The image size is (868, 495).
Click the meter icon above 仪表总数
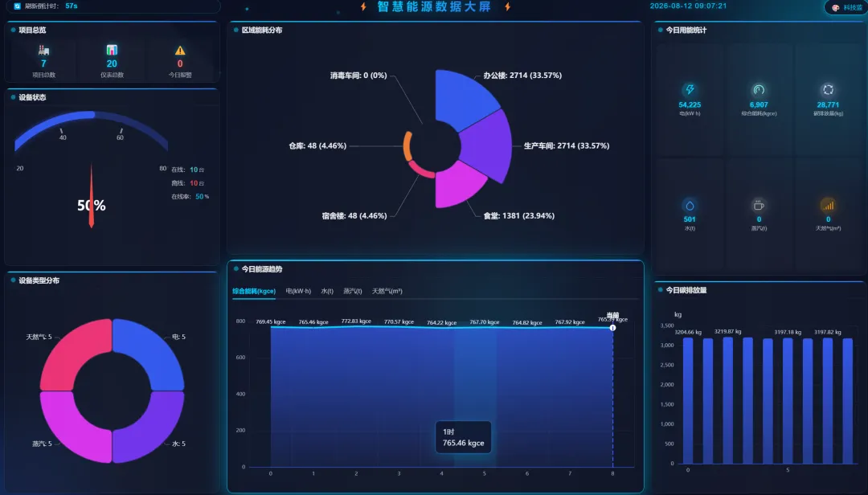112,50
